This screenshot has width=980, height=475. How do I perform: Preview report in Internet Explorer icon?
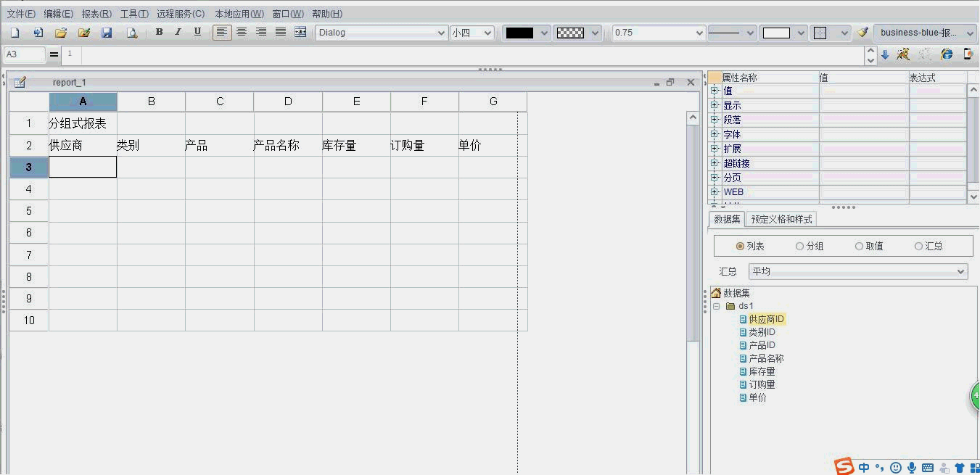[947, 54]
